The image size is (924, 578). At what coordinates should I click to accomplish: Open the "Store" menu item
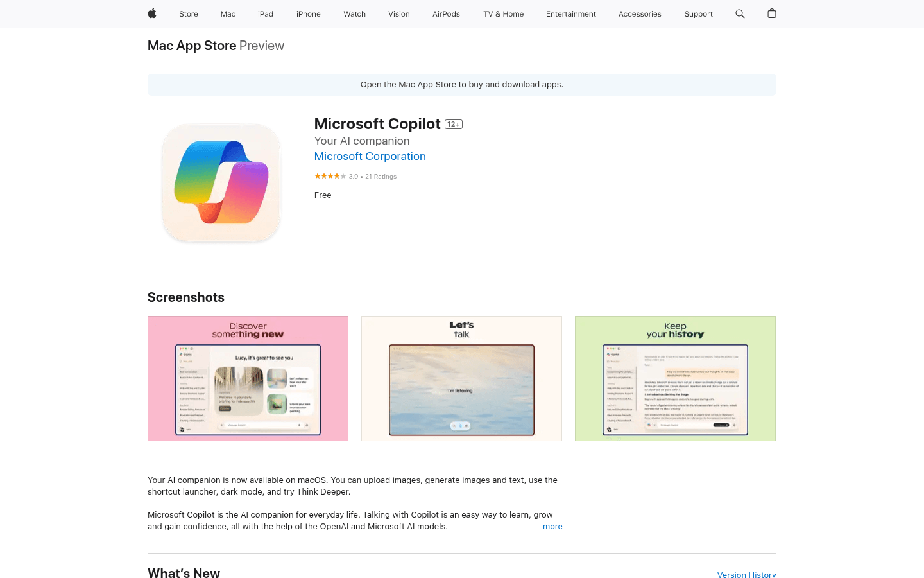click(x=188, y=13)
